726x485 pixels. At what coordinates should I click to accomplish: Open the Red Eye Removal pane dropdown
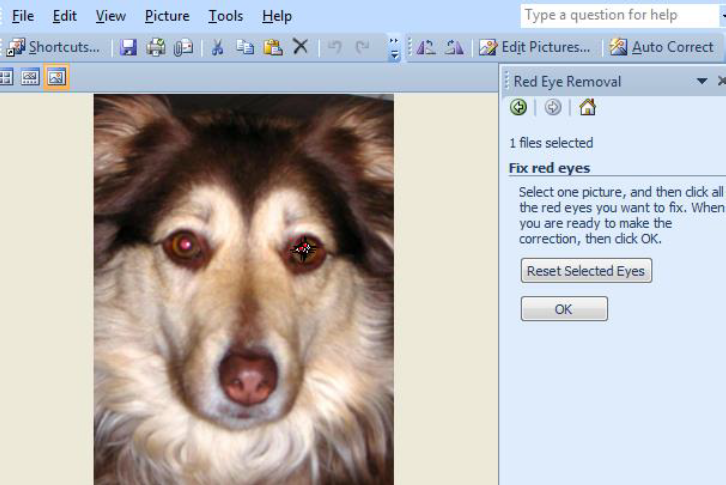[x=702, y=82]
